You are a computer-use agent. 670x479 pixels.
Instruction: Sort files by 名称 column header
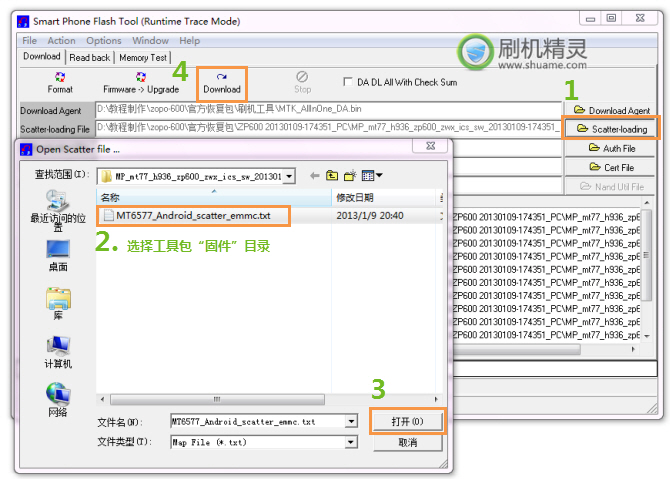[x=214, y=197]
